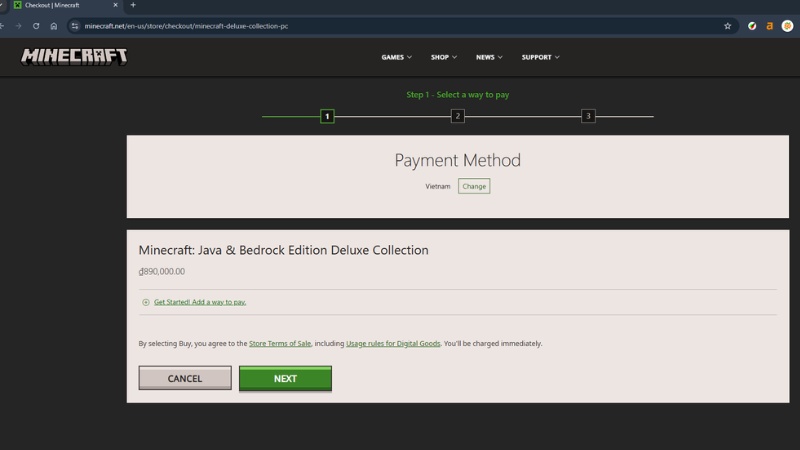The width and height of the screenshot is (800, 450).
Task: Expand the Games dropdown menu
Action: click(x=396, y=57)
